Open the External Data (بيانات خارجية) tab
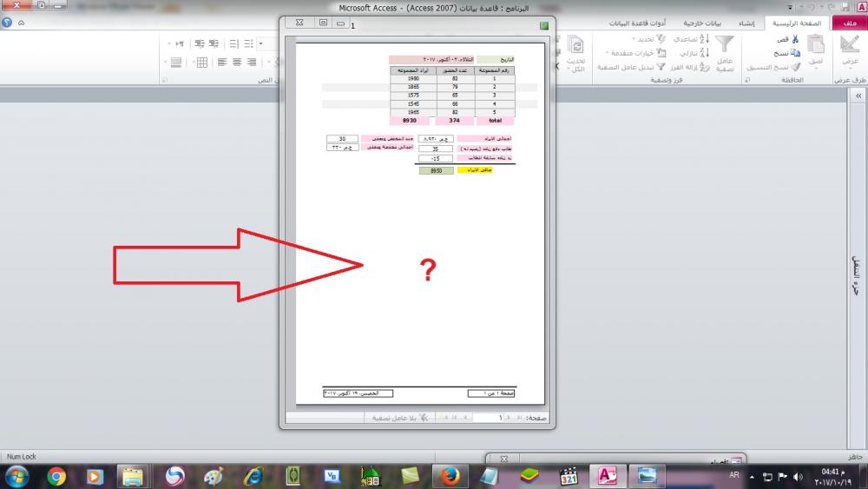 pyautogui.click(x=701, y=23)
